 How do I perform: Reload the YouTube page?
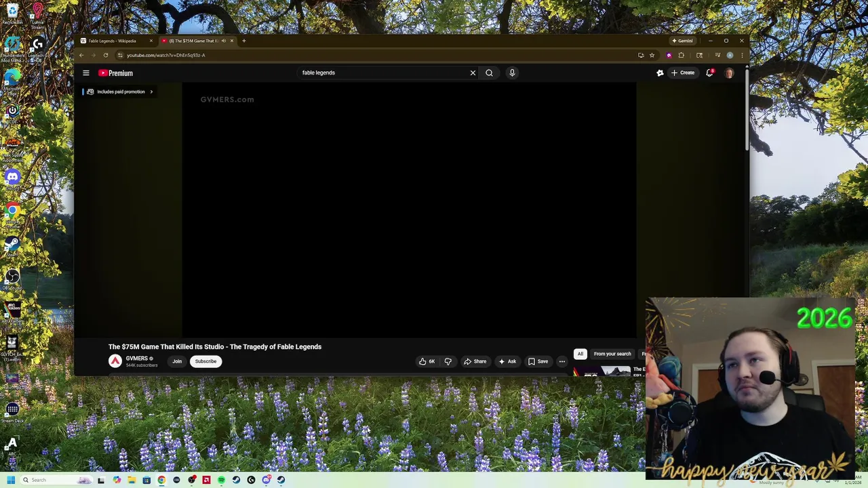pyautogui.click(x=106, y=55)
